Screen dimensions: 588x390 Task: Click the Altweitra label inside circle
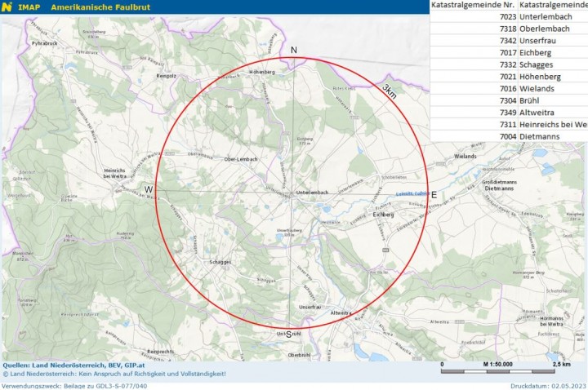(x=341, y=313)
